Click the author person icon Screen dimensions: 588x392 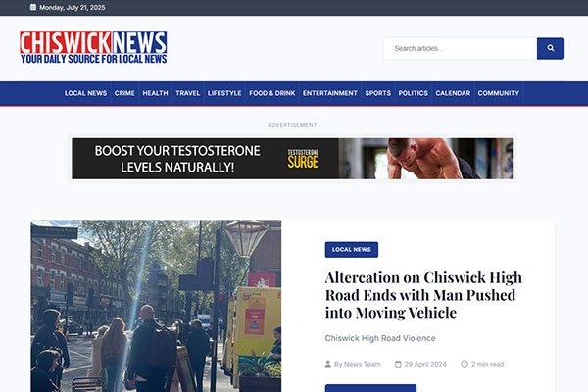(327, 364)
